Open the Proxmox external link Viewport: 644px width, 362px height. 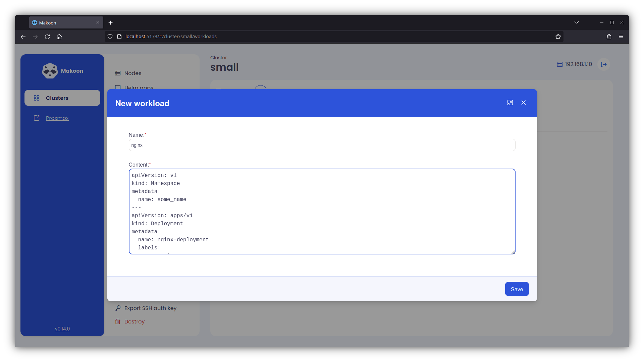57,118
